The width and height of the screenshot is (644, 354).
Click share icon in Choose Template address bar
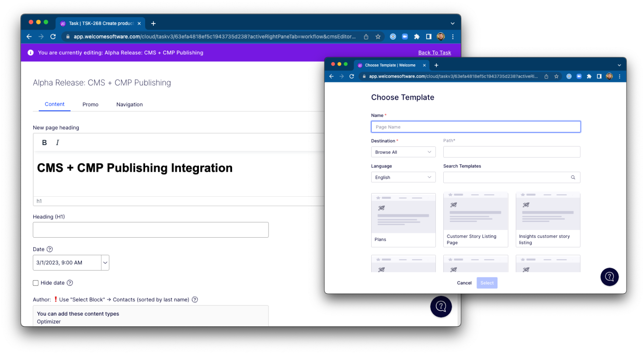click(x=547, y=76)
